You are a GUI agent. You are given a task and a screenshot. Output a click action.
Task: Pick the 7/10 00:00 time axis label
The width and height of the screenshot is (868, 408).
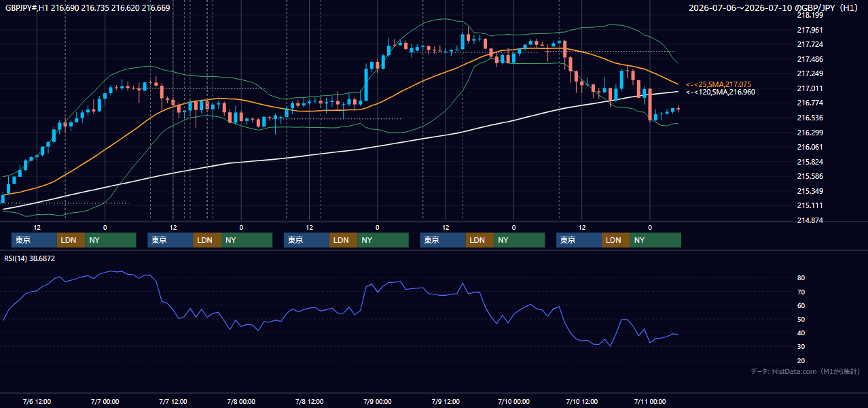coord(513,401)
